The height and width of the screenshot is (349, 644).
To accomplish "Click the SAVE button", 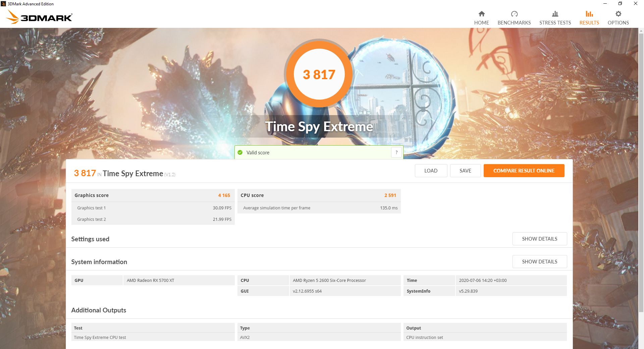I will click(465, 170).
